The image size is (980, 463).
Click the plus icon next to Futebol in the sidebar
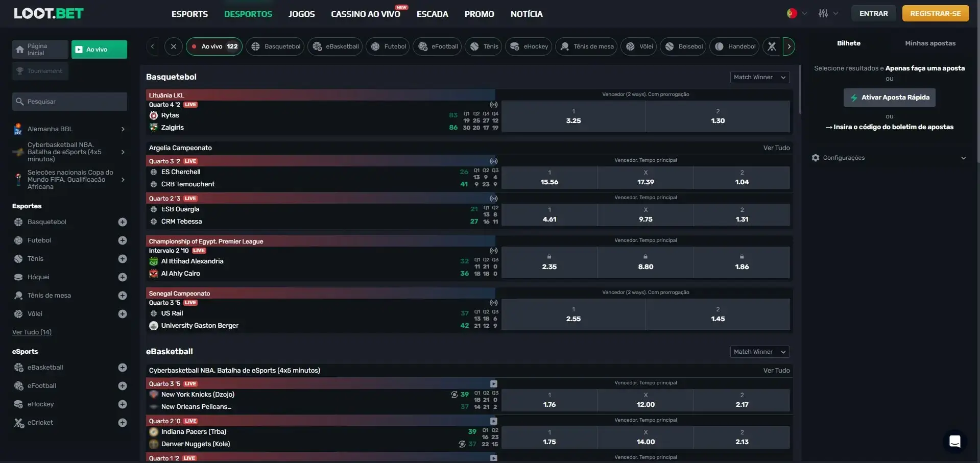click(x=122, y=240)
